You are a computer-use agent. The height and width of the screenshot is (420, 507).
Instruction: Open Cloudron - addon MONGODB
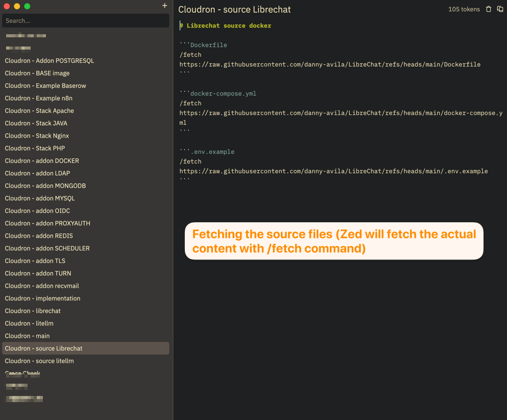coord(86,186)
